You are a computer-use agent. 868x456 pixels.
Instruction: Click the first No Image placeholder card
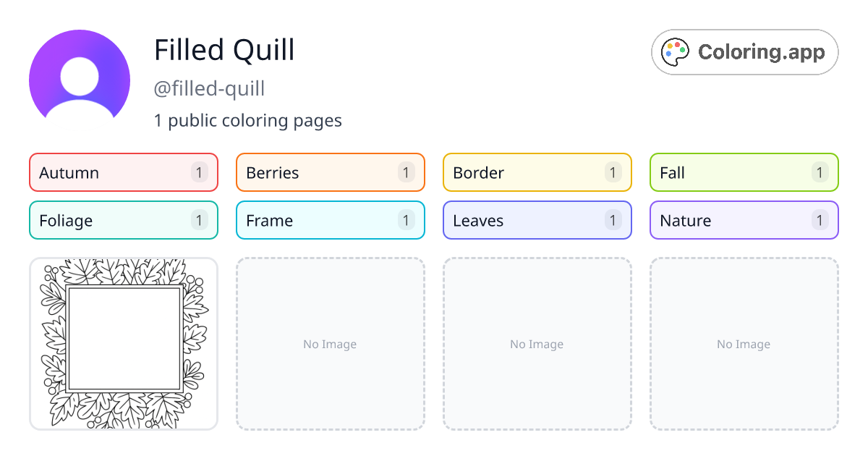point(330,344)
